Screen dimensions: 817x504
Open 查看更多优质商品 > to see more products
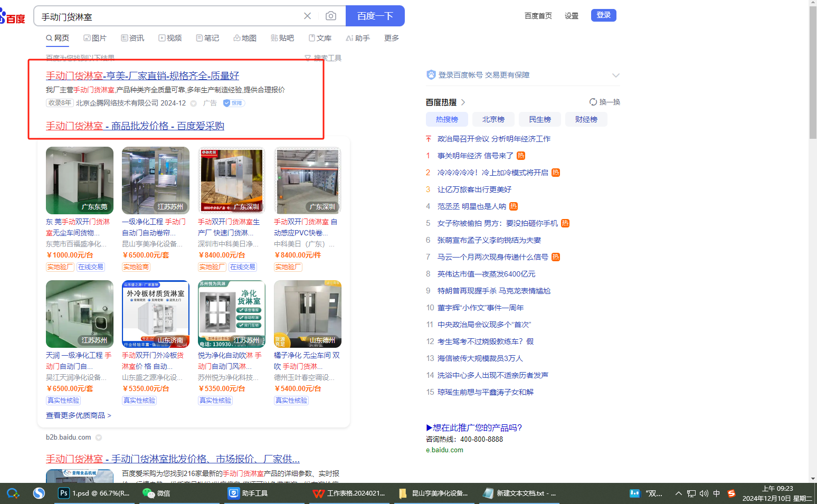click(x=79, y=416)
